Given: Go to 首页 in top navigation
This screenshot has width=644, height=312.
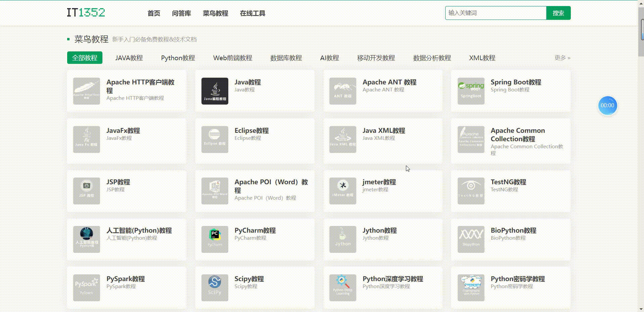Looking at the screenshot, I should pos(154,13).
